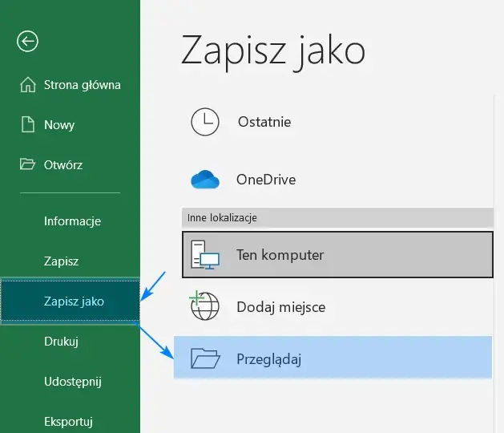The image size is (504, 433).
Task: Open Eksportuj in the sidebar
Action: [70, 422]
